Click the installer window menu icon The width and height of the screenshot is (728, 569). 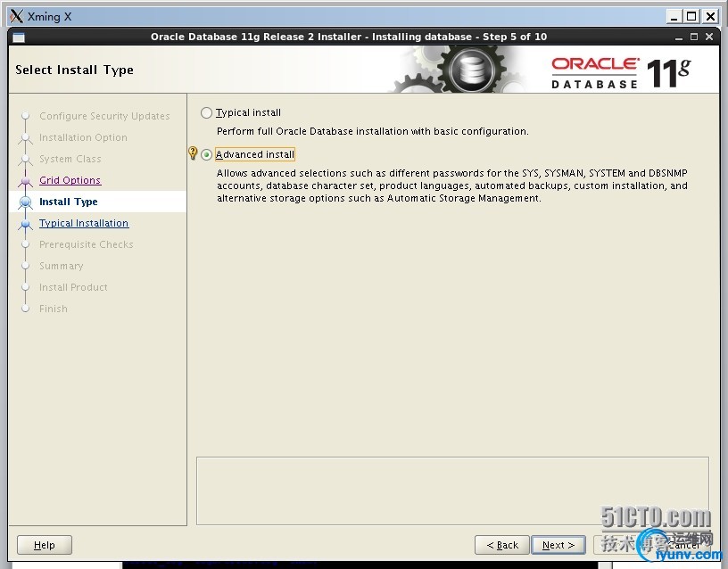click(x=19, y=37)
